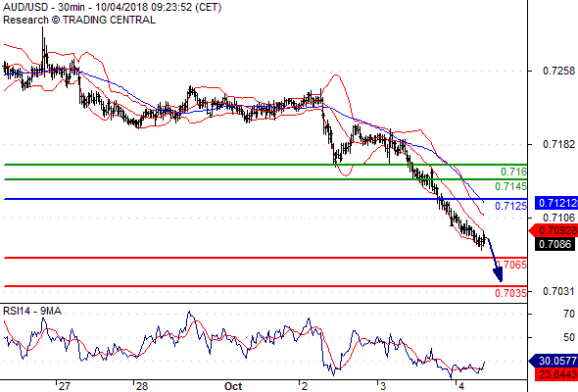Image resolution: width=578 pixels, height=392 pixels.
Task: Click the Oct date marker on time axis
Action: point(233,386)
